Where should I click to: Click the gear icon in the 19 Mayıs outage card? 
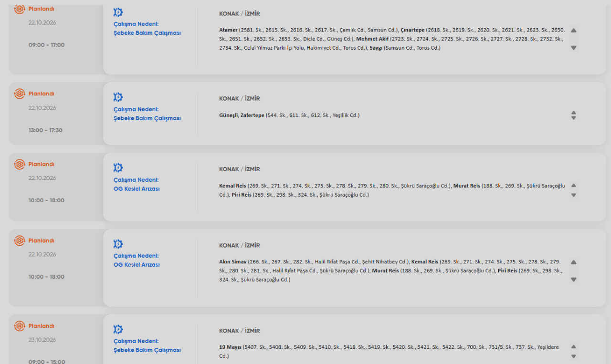pos(118,329)
